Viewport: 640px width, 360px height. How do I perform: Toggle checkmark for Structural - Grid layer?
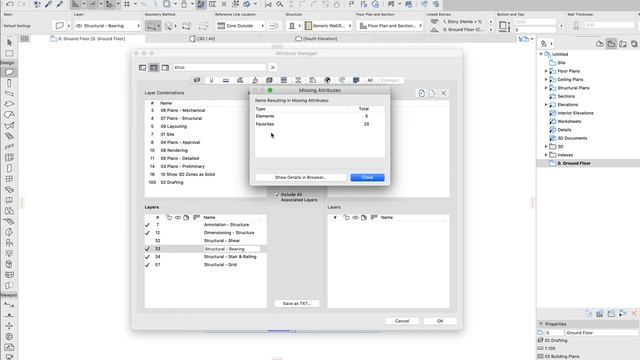[147, 265]
